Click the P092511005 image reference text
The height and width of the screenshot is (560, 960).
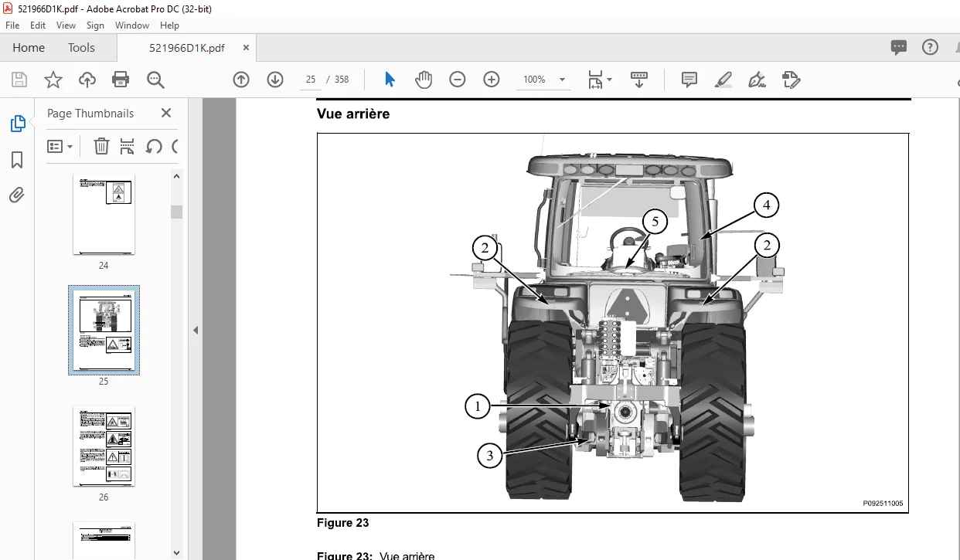pyautogui.click(x=883, y=504)
